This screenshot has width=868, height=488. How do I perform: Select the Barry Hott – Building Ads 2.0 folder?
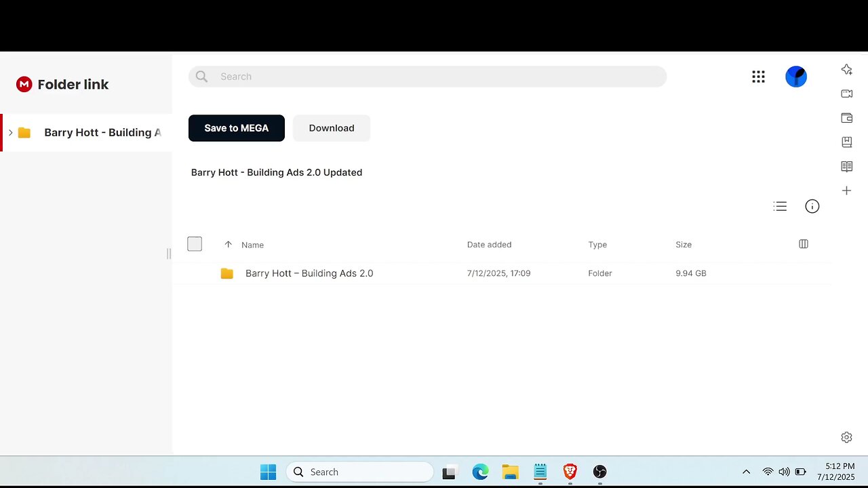point(502,273)
